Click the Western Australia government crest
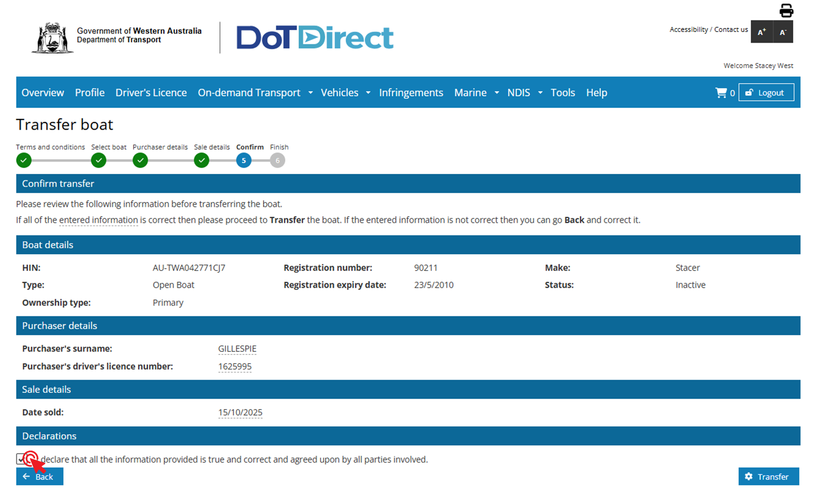814x504 pixels. coord(52,38)
